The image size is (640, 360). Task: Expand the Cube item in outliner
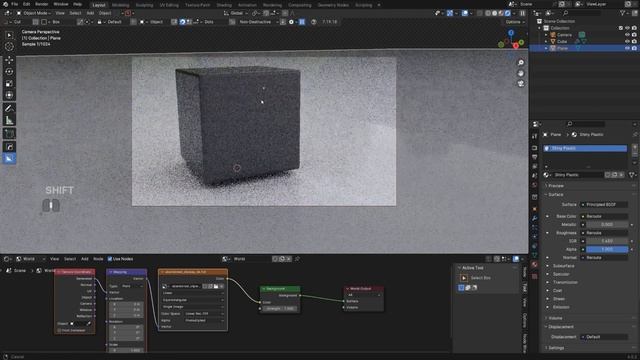[x=546, y=42]
